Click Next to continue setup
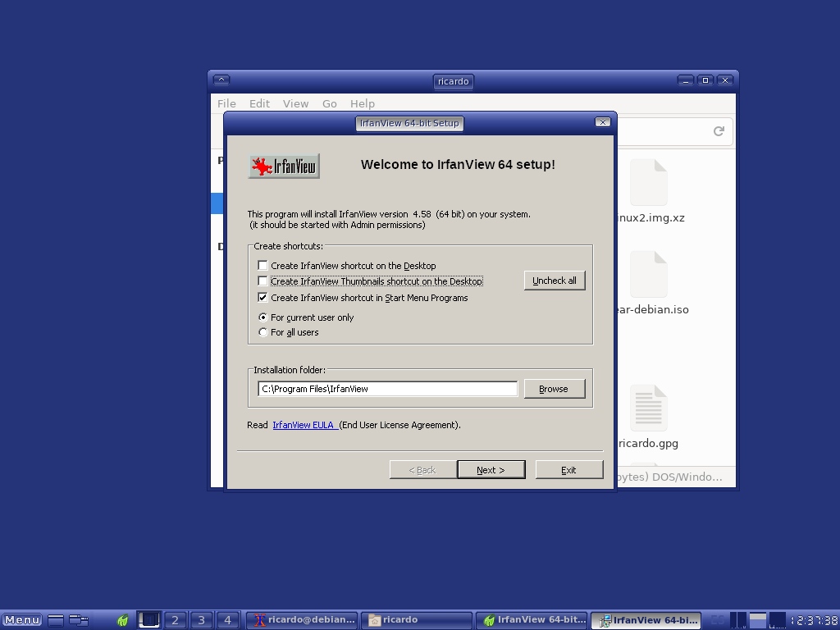This screenshot has height=630, width=840. tap(491, 470)
